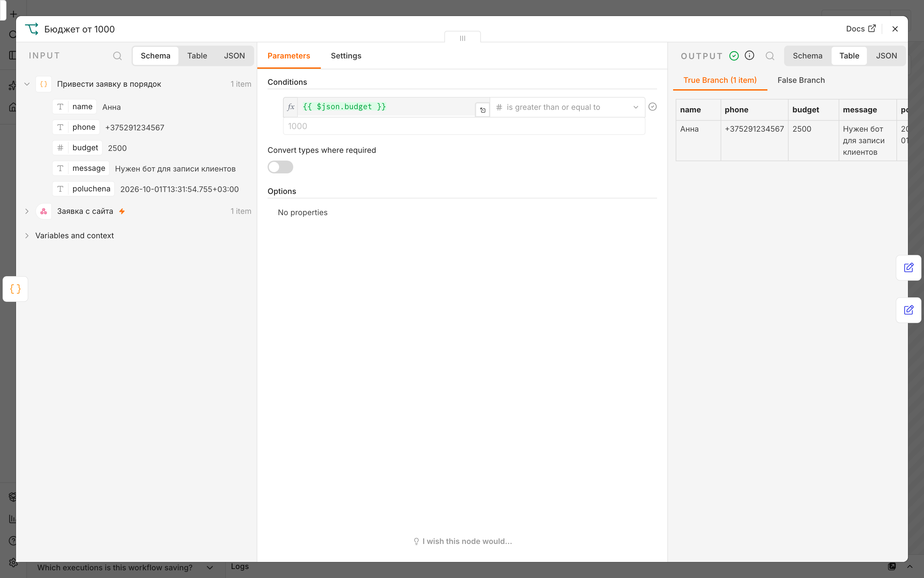Switch output view to Schema
The image size is (924, 578).
tap(808, 56)
